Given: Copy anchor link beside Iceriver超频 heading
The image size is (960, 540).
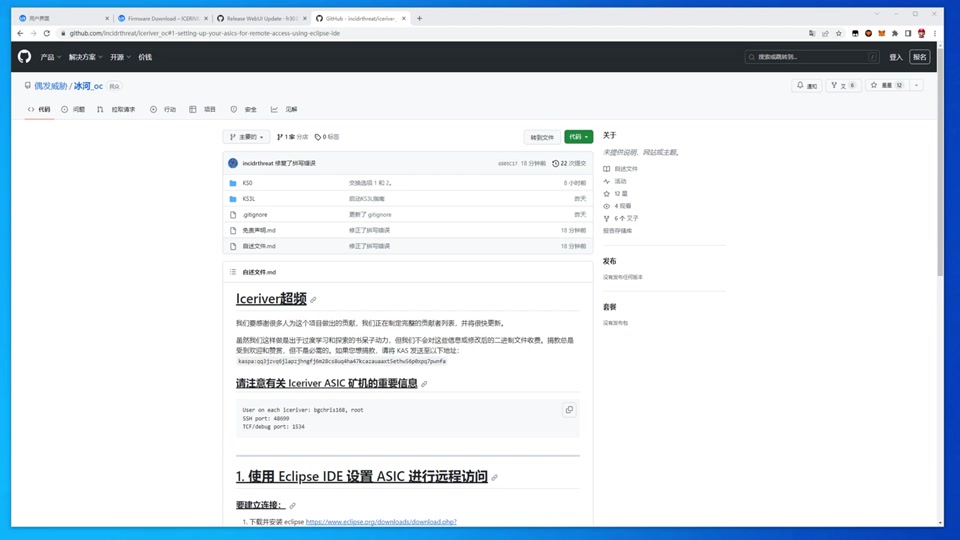Looking at the screenshot, I should (313, 300).
